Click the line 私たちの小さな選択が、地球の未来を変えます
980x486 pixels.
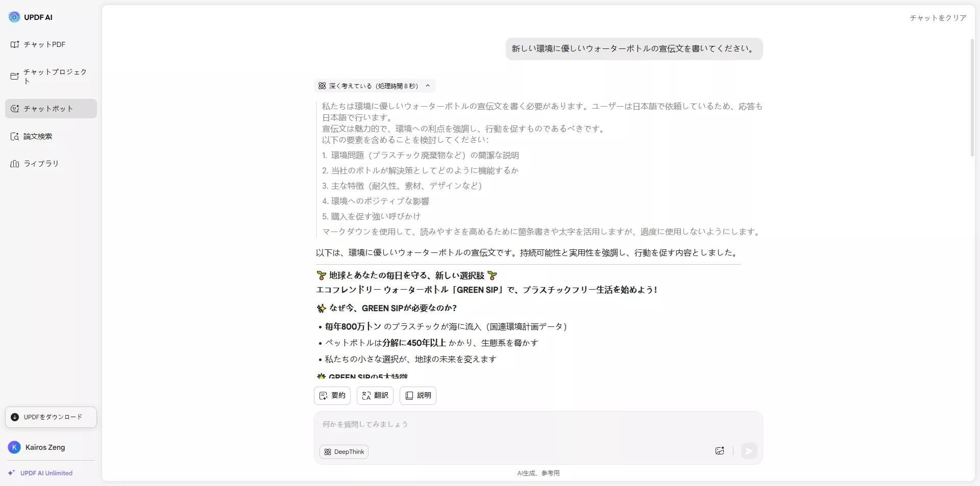[x=411, y=359]
